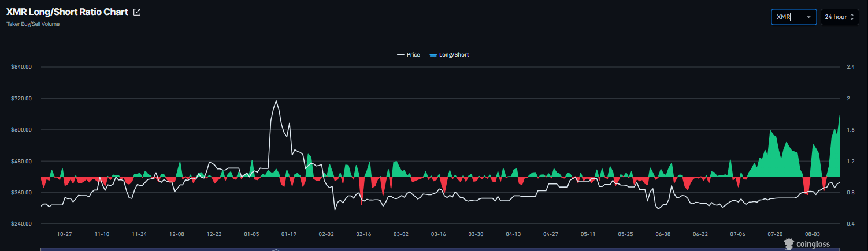
Task: Open the external link icon beside chart title
Action: coord(137,12)
